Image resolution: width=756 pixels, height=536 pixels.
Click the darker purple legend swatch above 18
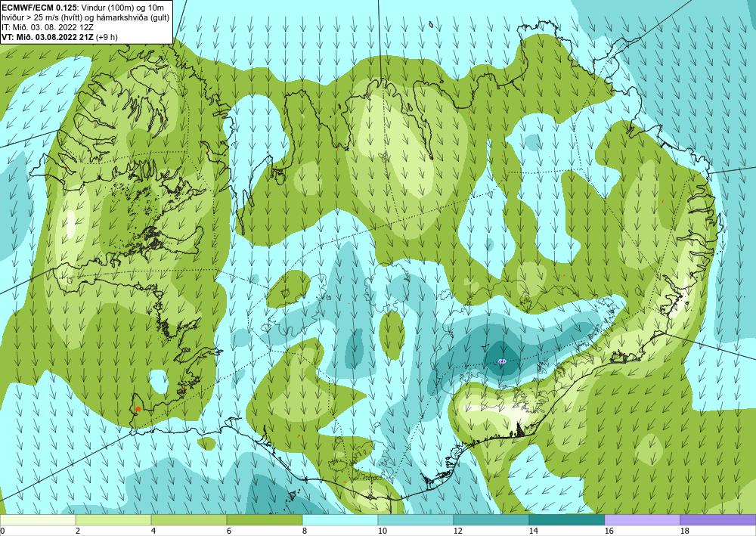tap(718, 520)
